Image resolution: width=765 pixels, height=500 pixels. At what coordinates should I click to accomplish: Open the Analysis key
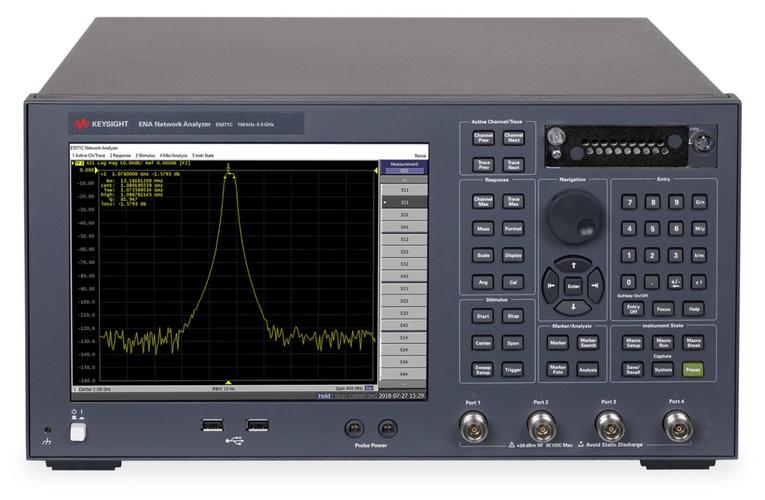[588, 370]
